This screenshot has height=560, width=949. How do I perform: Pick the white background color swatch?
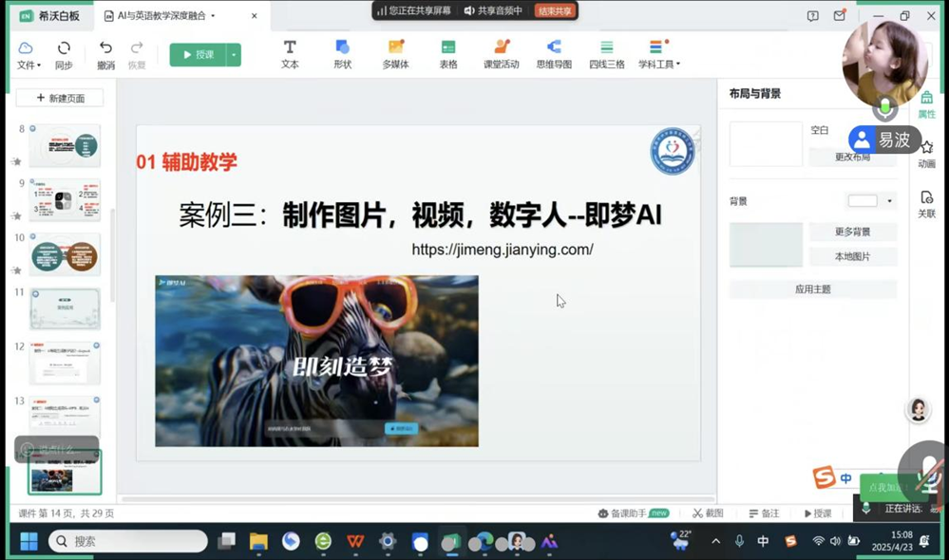862,201
